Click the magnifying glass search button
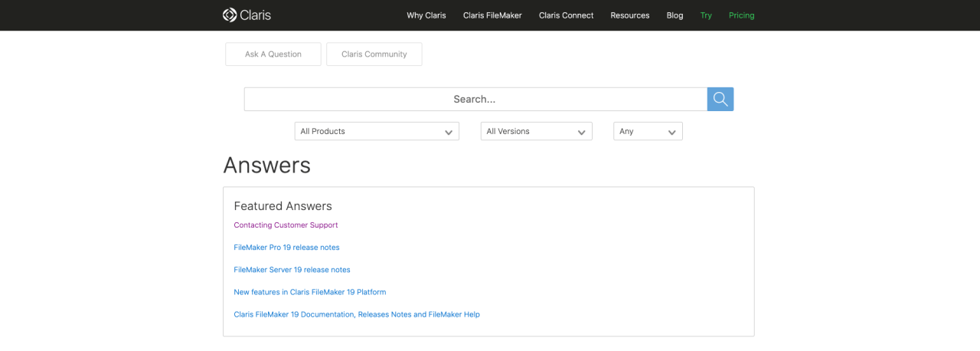The width and height of the screenshot is (980, 351). [x=720, y=99]
